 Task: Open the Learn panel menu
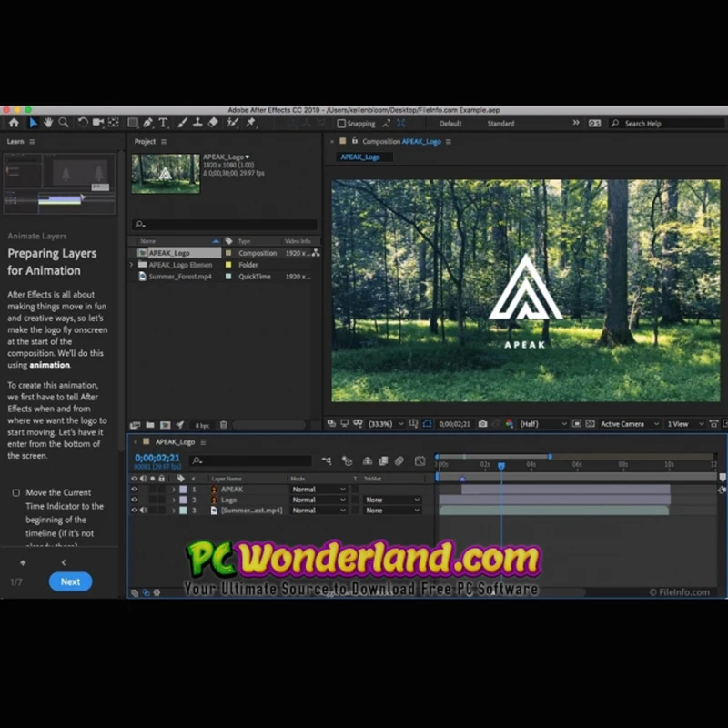[32, 142]
